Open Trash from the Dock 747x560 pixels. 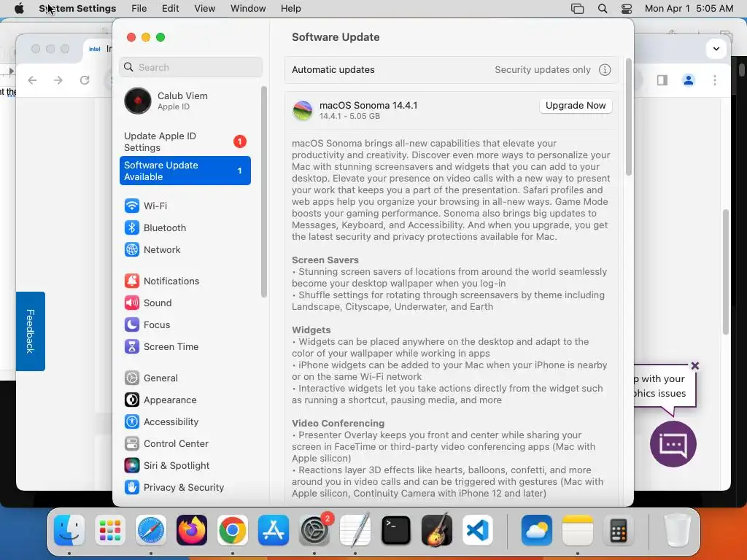678,530
